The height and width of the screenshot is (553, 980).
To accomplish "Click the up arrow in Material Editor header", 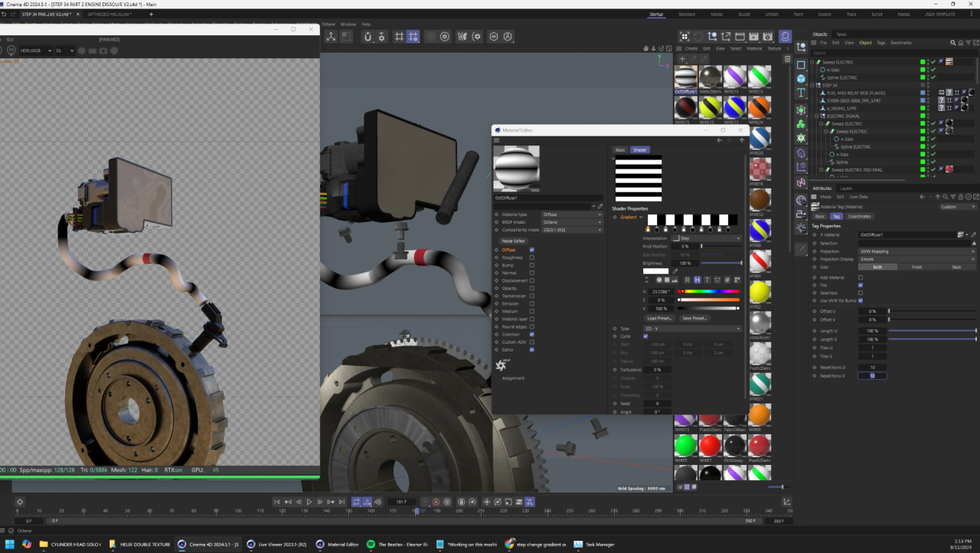I will 741,140.
